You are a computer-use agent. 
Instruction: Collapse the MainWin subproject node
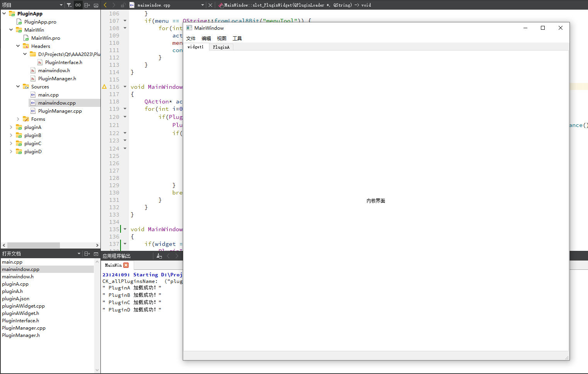pyautogui.click(x=11, y=30)
